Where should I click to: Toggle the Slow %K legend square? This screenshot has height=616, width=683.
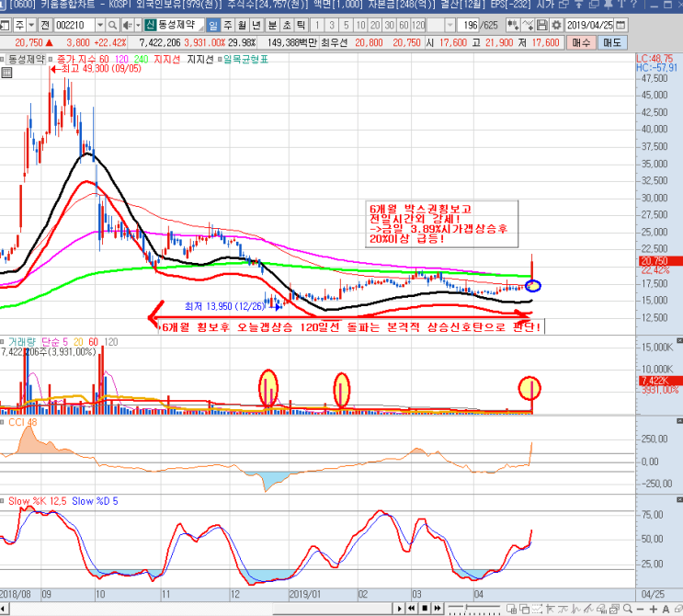2,501
